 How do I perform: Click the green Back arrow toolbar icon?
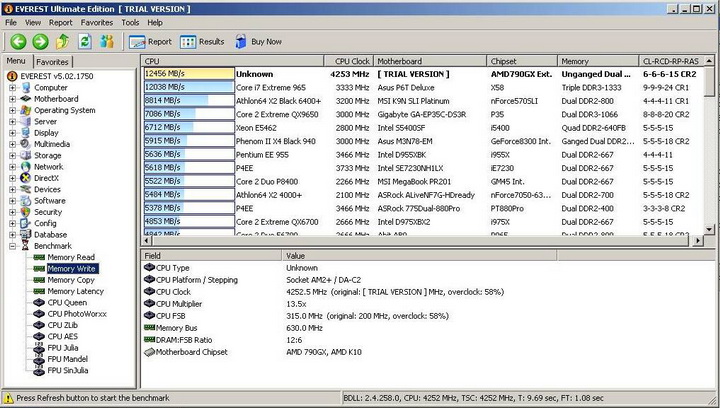tap(18, 42)
